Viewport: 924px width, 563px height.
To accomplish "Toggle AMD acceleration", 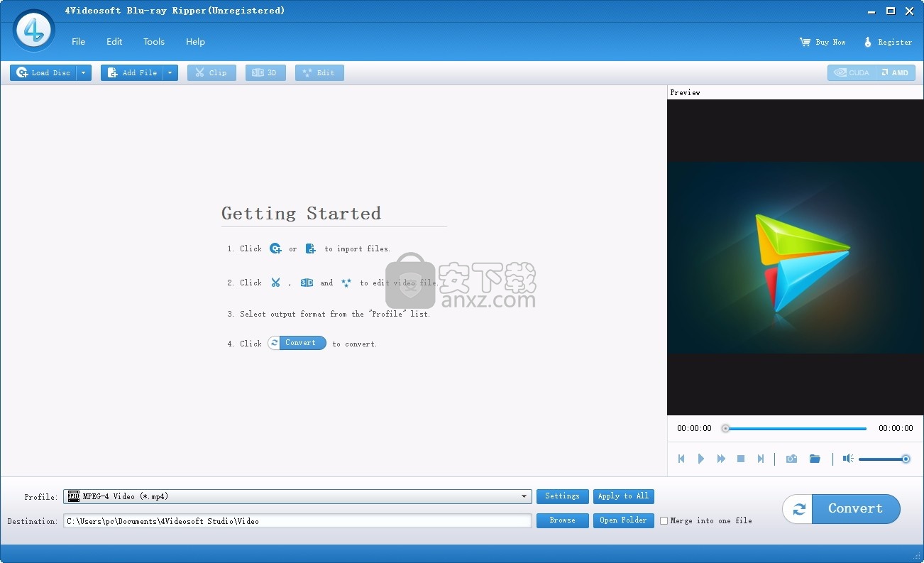I will click(894, 72).
